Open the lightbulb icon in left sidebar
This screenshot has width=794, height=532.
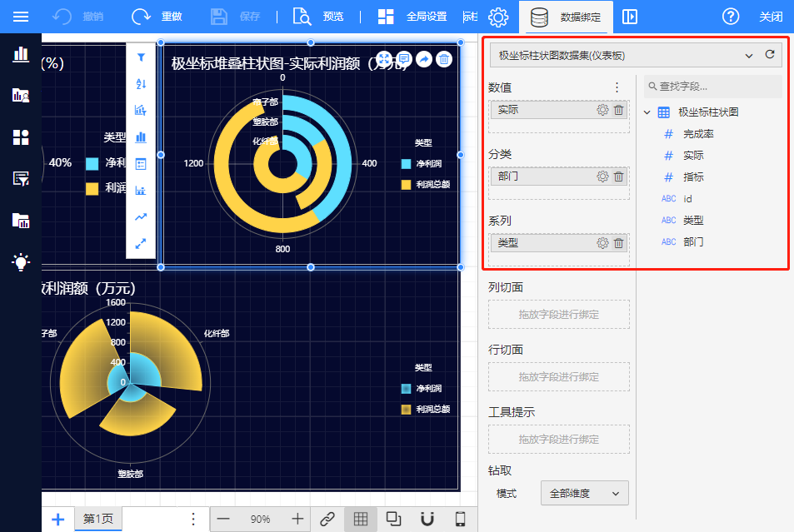coord(21,262)
